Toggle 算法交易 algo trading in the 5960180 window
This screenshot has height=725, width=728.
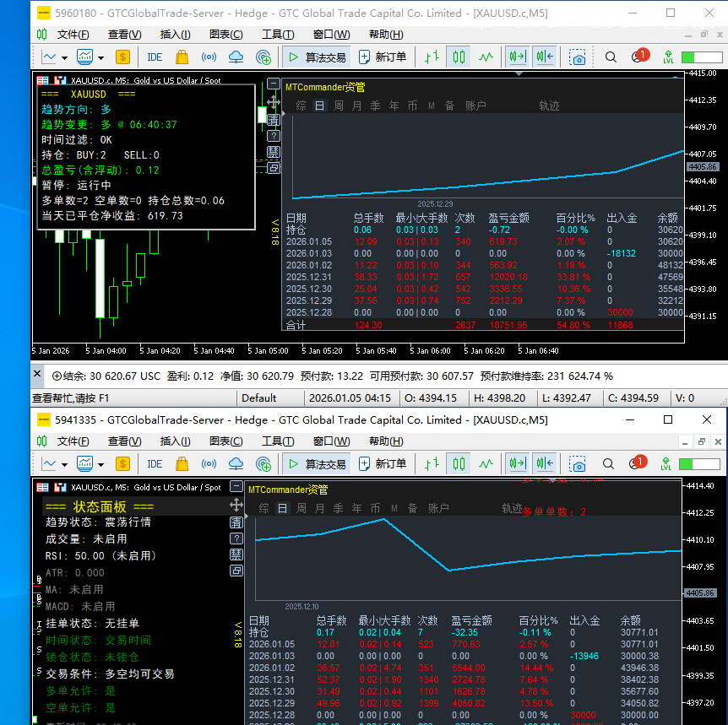click(x=317, y=57)
